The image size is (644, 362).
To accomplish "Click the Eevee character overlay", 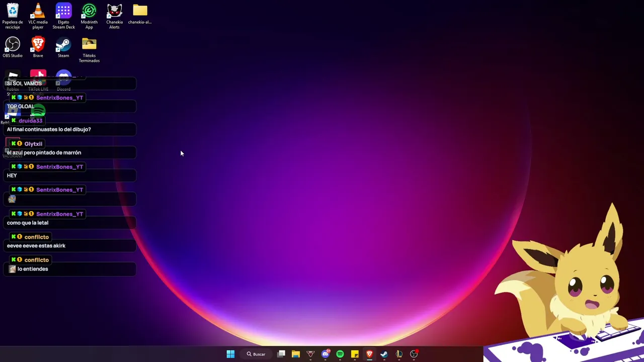I will coord(563,282).
